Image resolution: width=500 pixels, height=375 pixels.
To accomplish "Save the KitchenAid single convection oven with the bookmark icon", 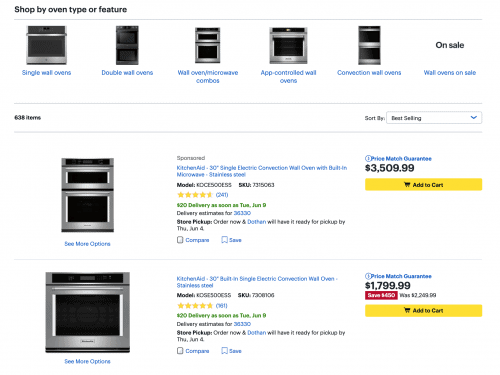I will (225, 351).
